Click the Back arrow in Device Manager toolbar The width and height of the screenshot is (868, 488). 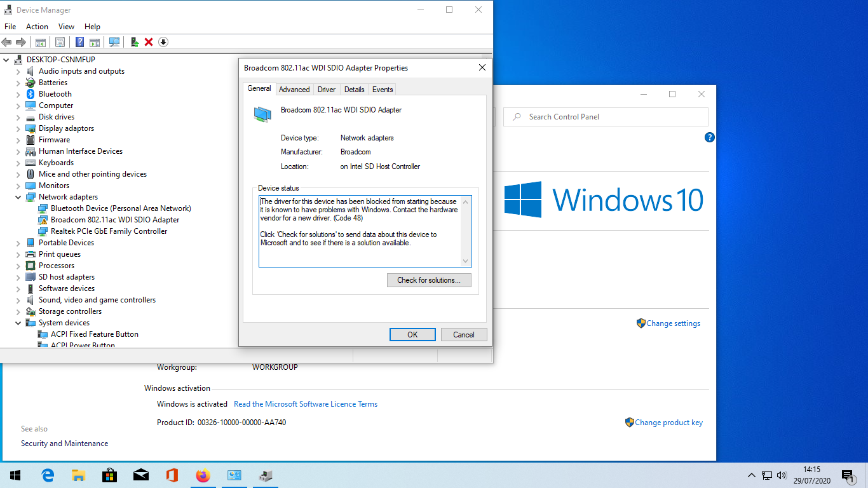point(7,42)
